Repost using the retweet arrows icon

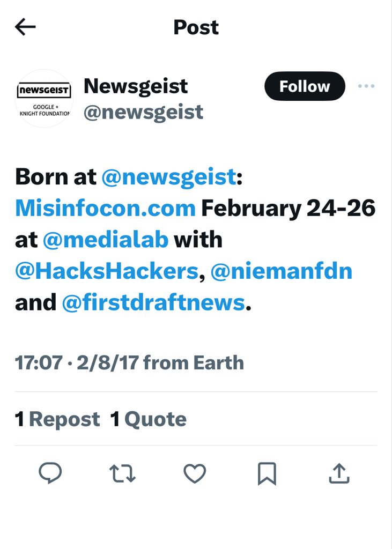click(122, 473)
